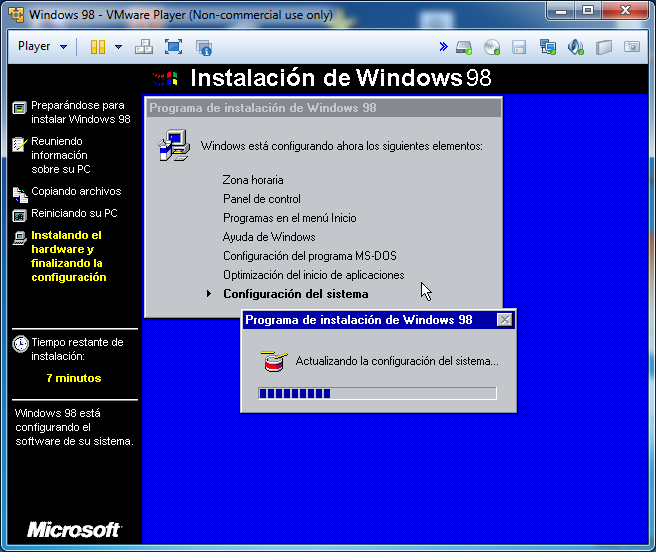Click the 'Tiempo restante' clock icon

20,343
